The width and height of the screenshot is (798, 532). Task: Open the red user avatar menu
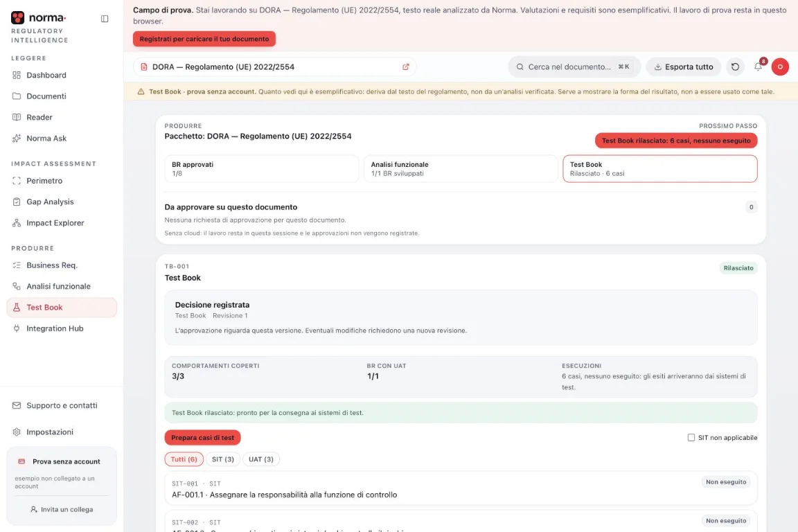tap(780, 67)
